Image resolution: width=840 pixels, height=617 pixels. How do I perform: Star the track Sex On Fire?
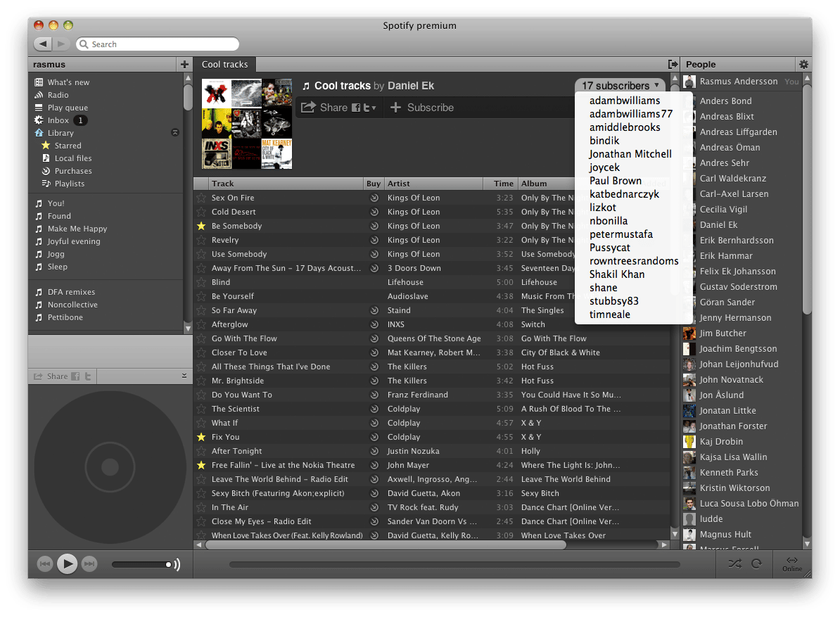[201, 198]
